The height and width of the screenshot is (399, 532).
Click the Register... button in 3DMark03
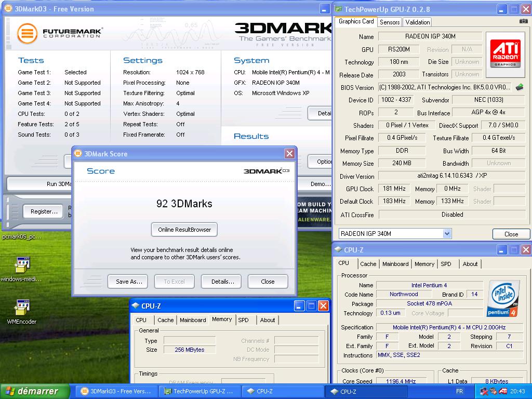pos(43,211)
